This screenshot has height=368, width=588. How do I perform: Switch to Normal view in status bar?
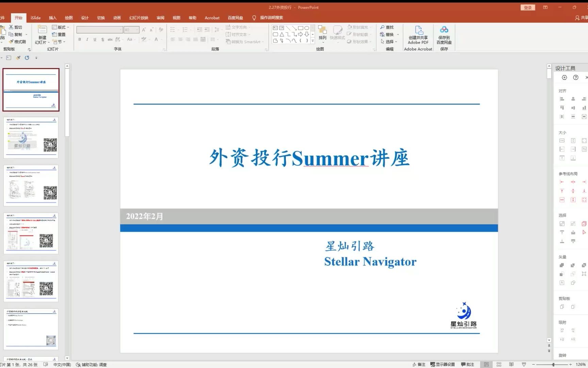tap(487, 365)
